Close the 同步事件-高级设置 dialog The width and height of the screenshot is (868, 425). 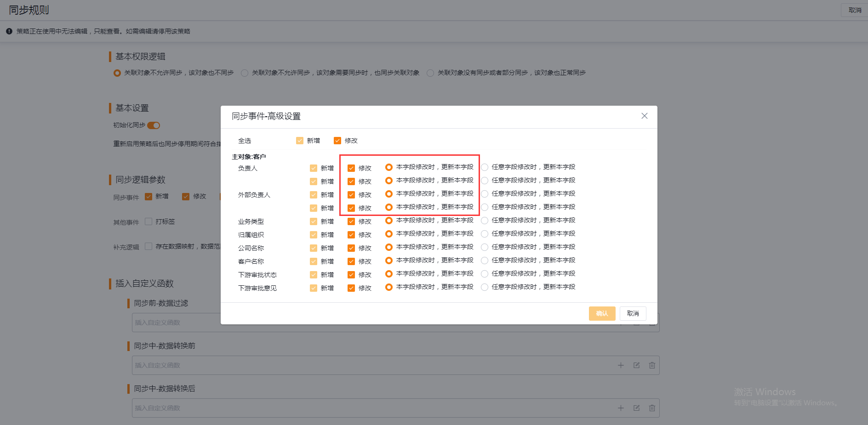[644, 116]
